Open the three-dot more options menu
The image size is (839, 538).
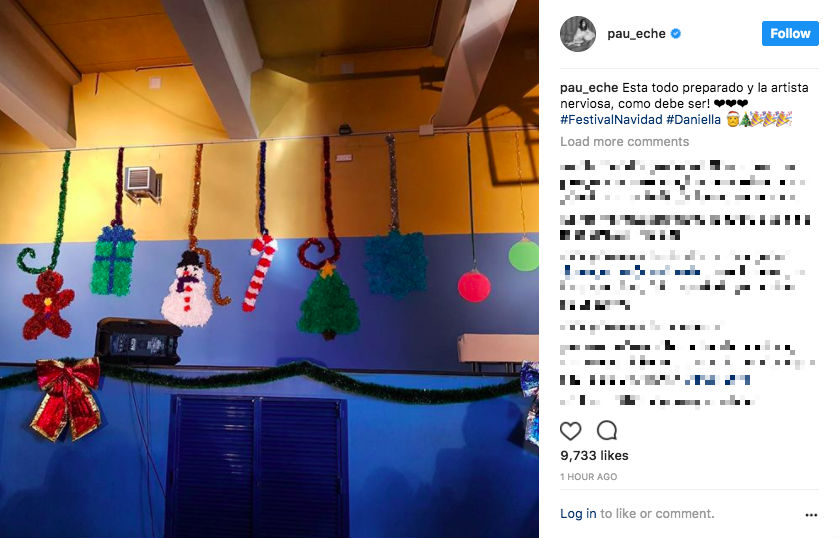coord(811,514)
